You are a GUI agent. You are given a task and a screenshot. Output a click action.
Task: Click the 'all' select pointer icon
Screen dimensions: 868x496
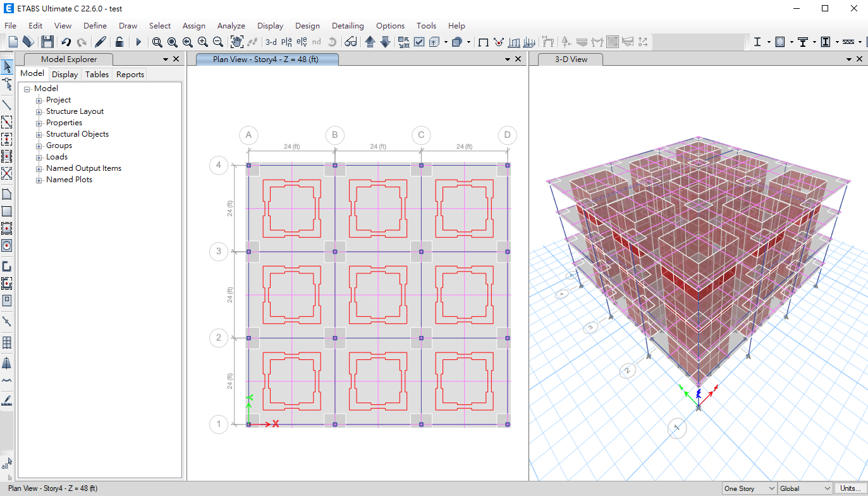click(6, 464)
